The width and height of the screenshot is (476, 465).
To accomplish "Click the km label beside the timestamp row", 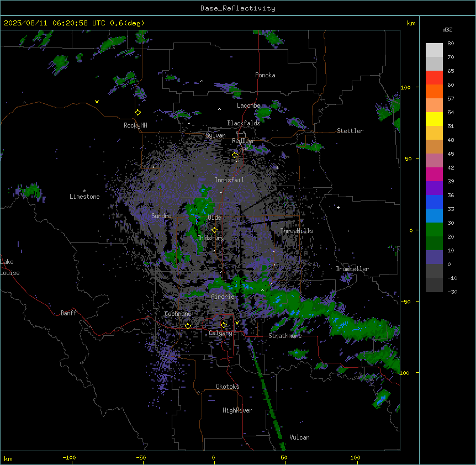I will click(x=411, y=23).
